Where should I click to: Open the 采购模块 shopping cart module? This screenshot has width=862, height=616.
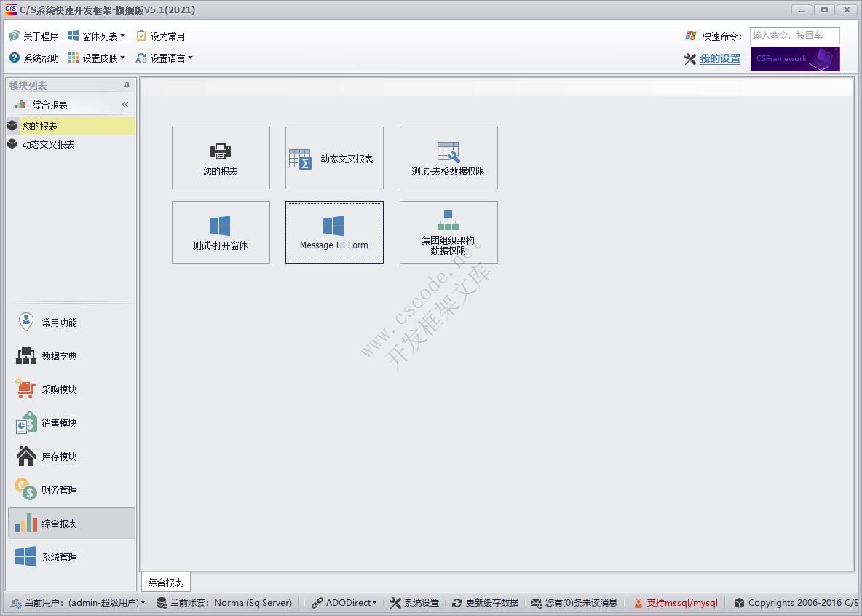58,390
